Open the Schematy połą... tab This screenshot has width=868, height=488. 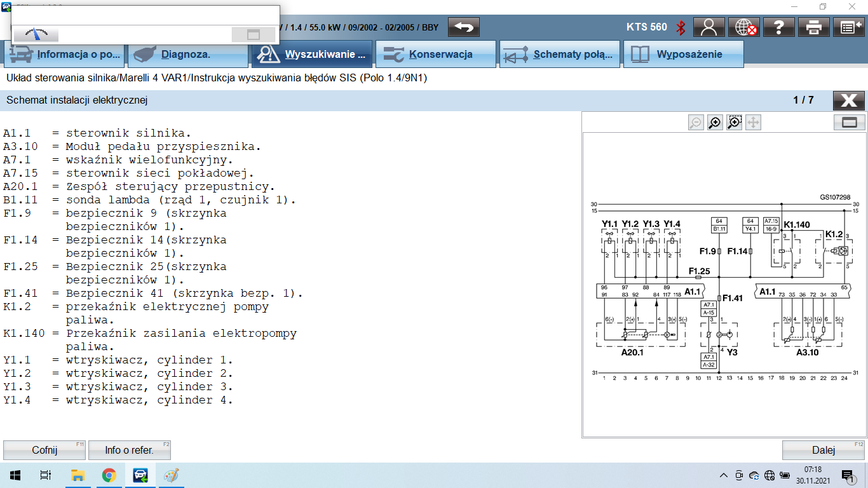click(560, 54)
